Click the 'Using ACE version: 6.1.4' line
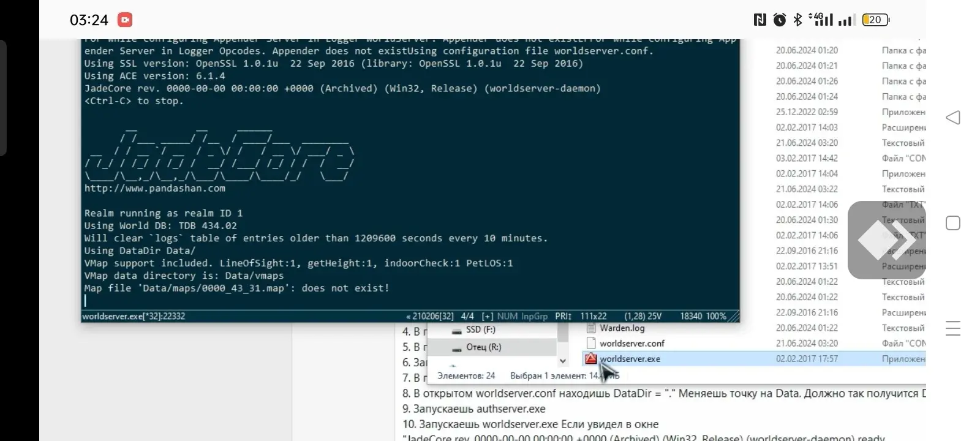 154,76
